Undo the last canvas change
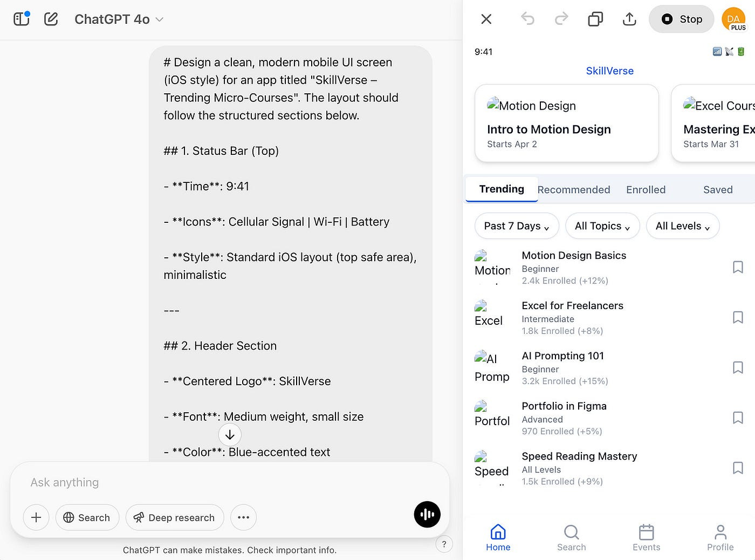The image size is (755, 560). click(527, 19)
